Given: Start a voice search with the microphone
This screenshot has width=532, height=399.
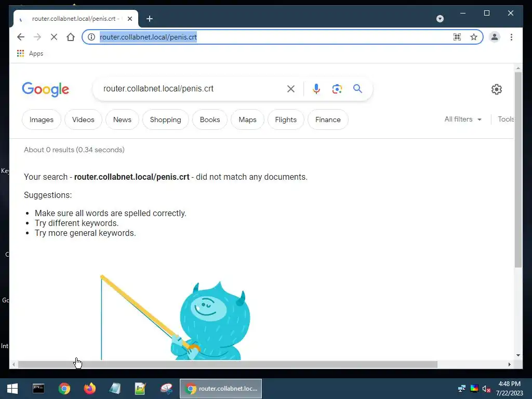Looking at the screenshot, I should (316, 89).
